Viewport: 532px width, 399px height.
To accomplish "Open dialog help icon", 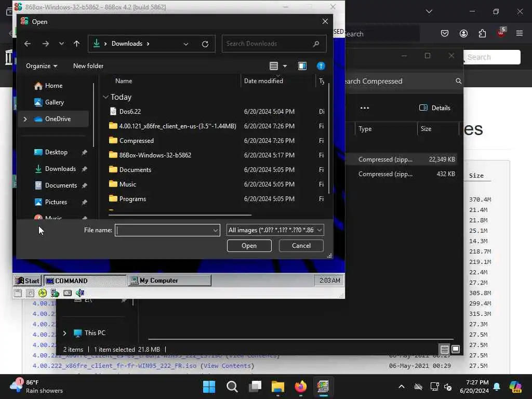I will tap(321, 66).
